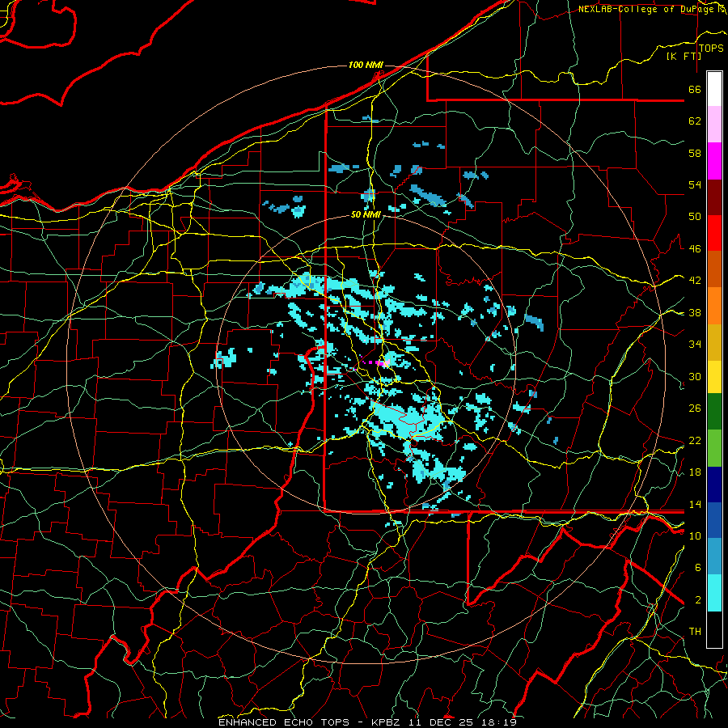Pick the gold legend swatch
728x728 pixels.
click(714, 342)
